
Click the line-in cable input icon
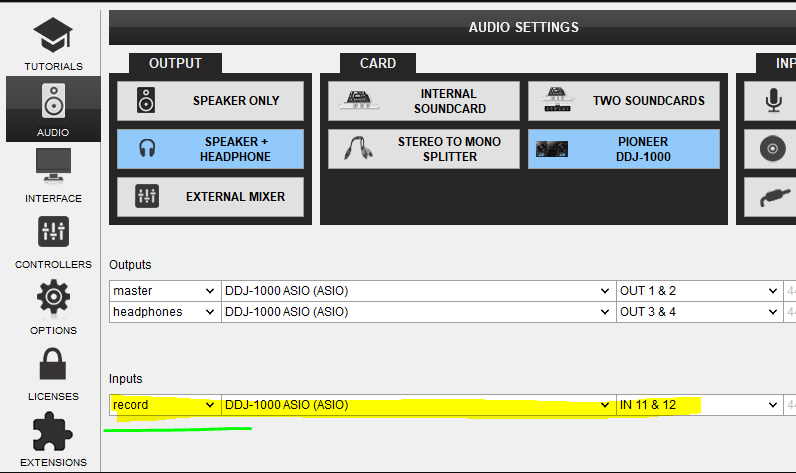[x=774, y=197]
